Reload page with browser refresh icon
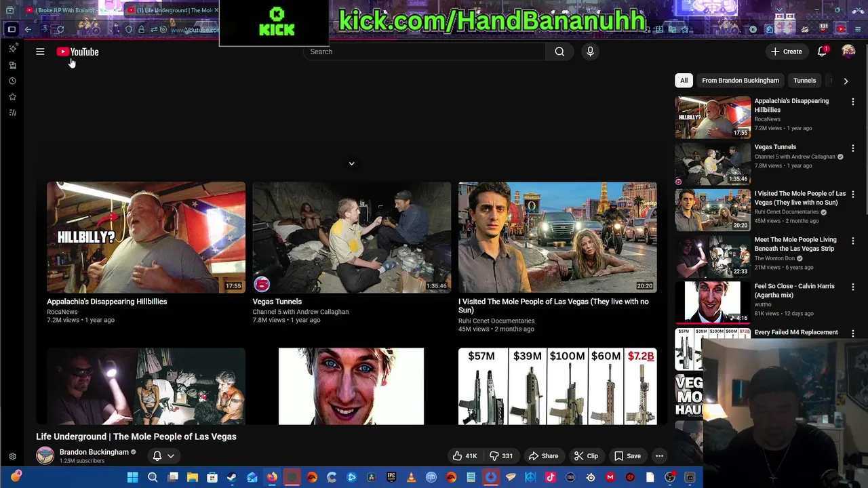868x488 pixels. [60, 29]
